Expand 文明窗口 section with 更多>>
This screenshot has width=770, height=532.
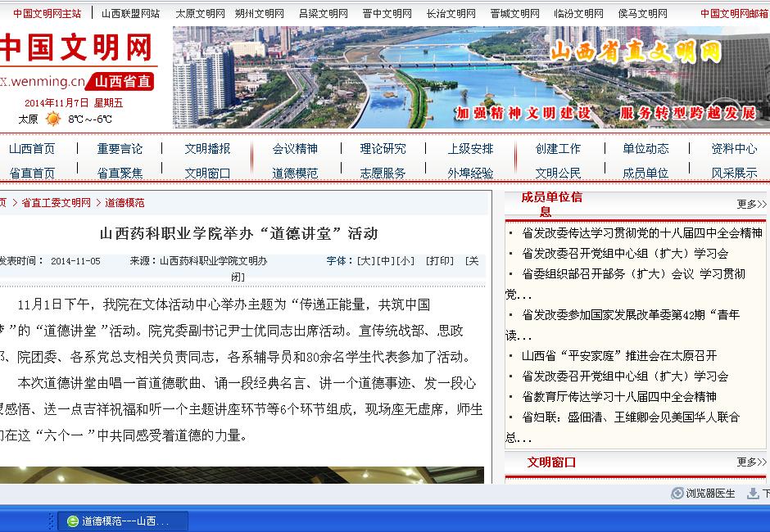click(x=751, y=462)
